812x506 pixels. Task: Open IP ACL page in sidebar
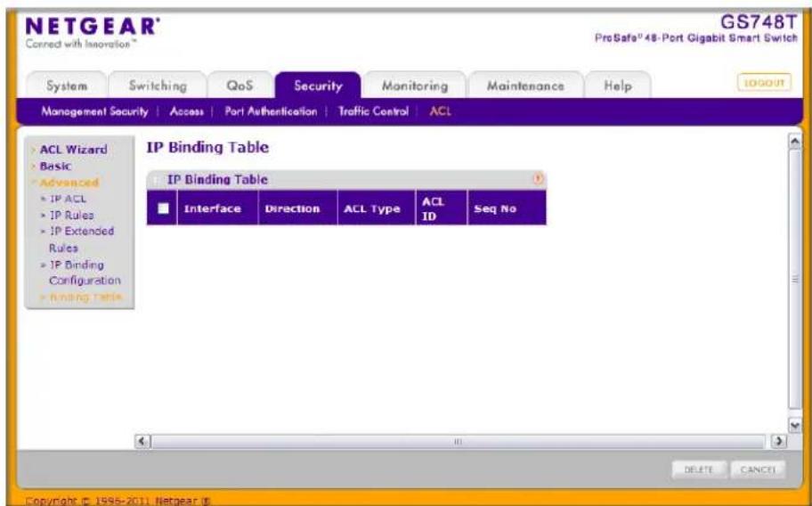click(68, 199)
